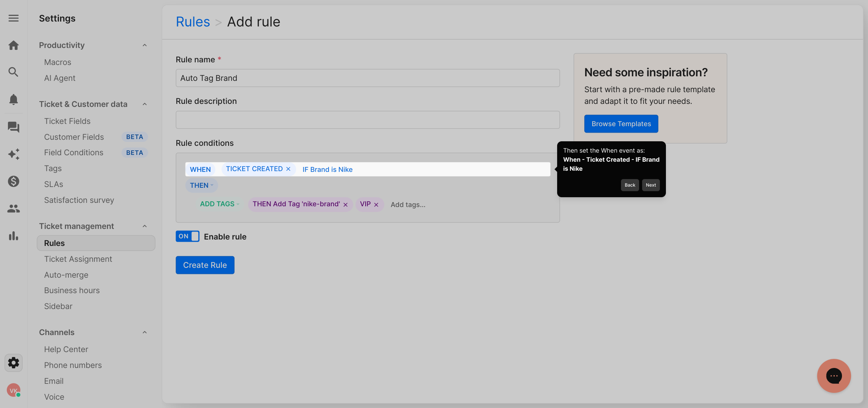Open Email channel settings
The image size is (868, 408).
pos(54,381)
